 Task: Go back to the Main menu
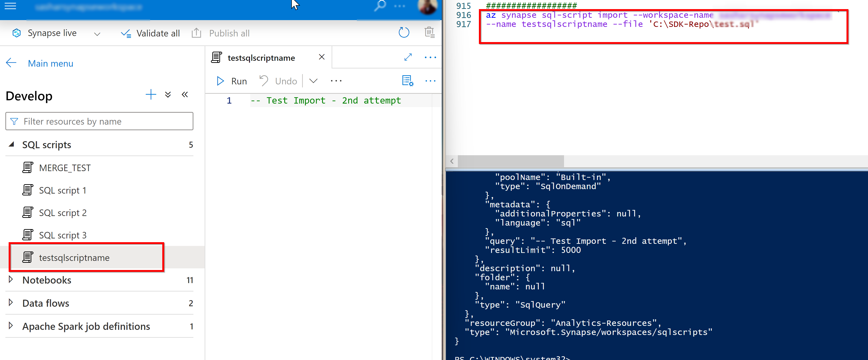50,63
